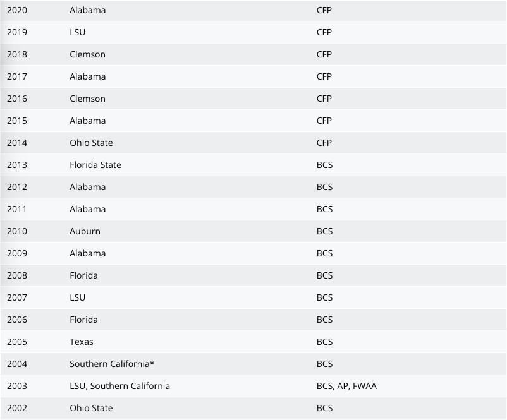Screen dimensions: 507x420
Task: Click the year 2012 cell
Action: pos(17,187)
